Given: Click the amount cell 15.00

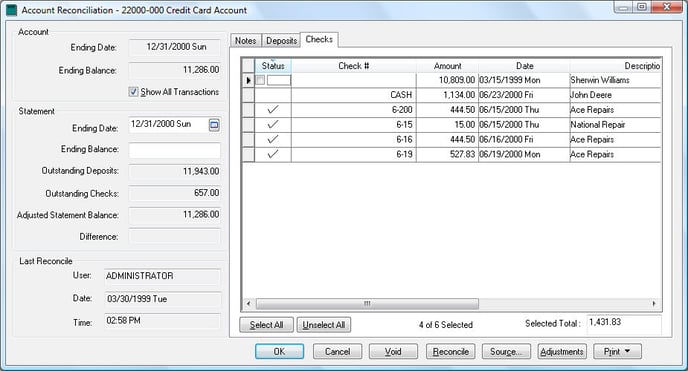Looking at the screenshot, I should tap(448, 125).
